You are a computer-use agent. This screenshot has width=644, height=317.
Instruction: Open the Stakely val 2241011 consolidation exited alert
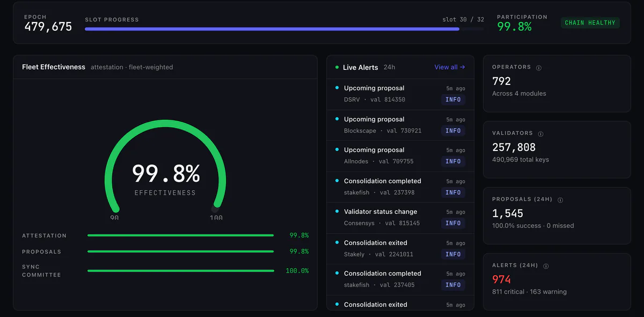click(x=400, y=249)
